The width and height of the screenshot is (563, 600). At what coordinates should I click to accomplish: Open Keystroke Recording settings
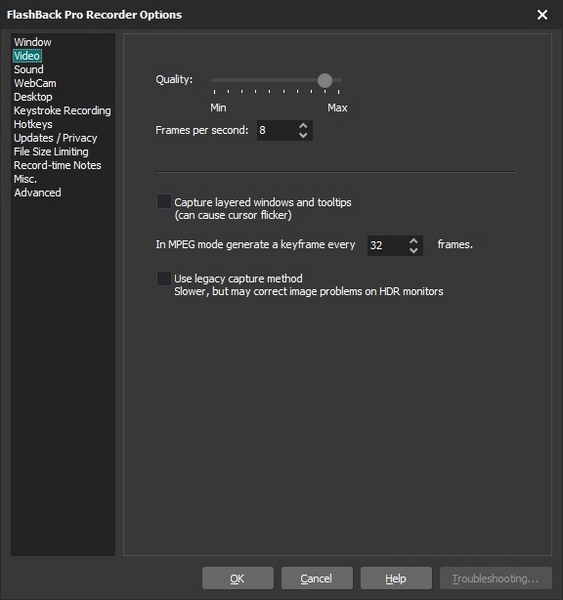coord(62,111)
